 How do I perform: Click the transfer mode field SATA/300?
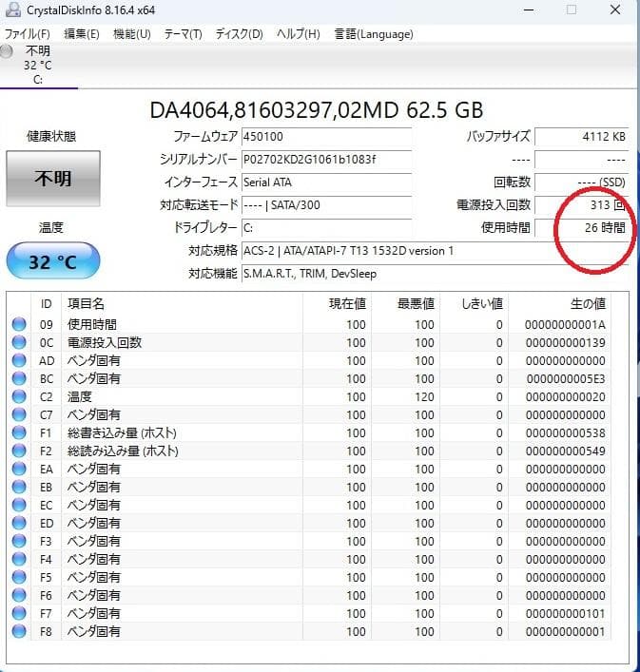coord(326,205)
